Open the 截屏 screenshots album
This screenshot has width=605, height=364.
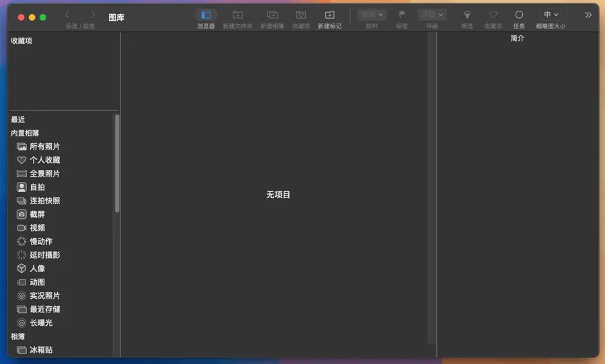[x=37, y=214]
